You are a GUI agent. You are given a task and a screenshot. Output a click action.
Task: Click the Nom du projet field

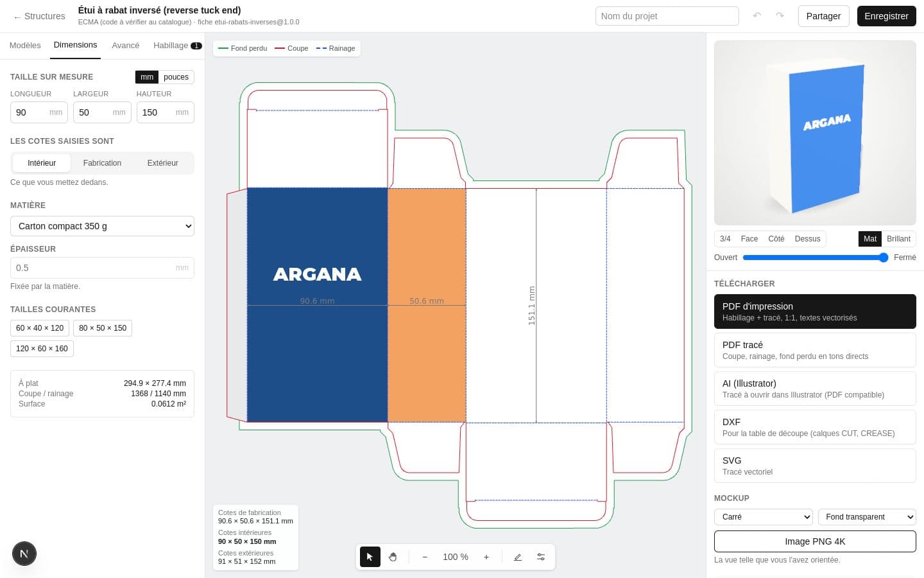(667, 16)
